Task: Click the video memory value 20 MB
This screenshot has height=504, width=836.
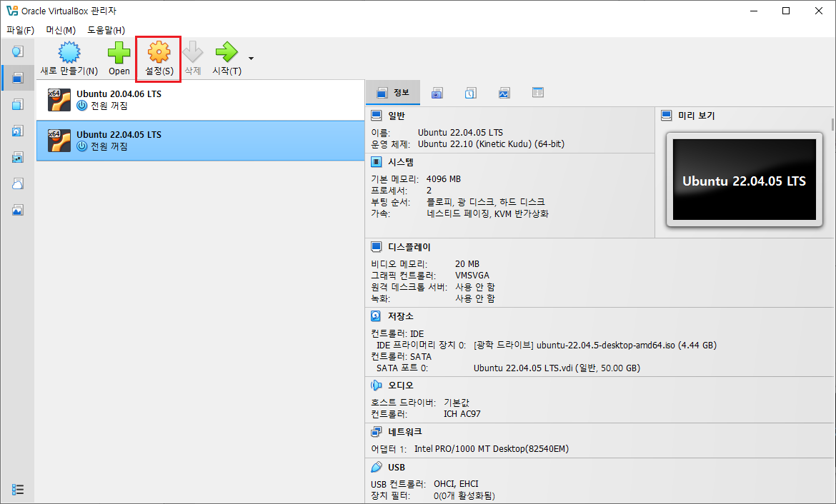Action: point(467,263)
